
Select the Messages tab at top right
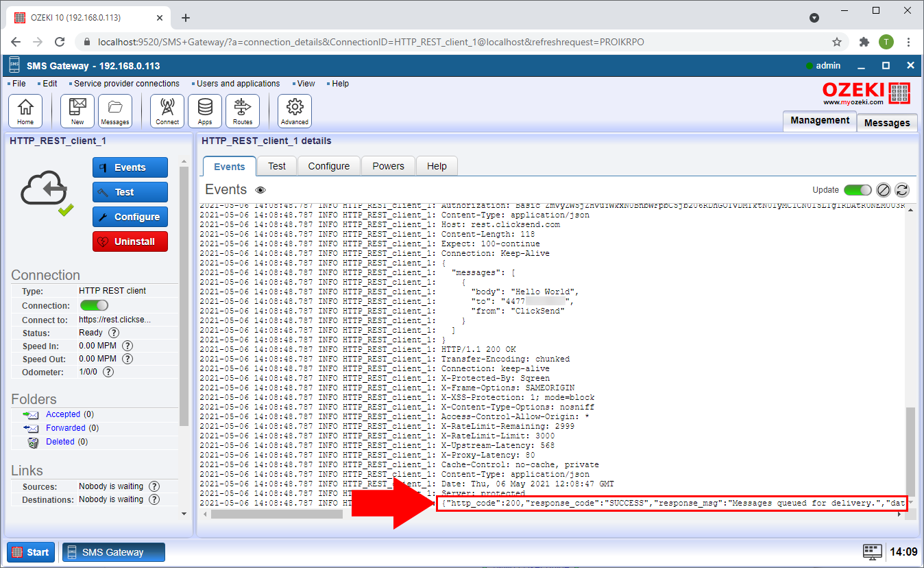tap(887, 123)
